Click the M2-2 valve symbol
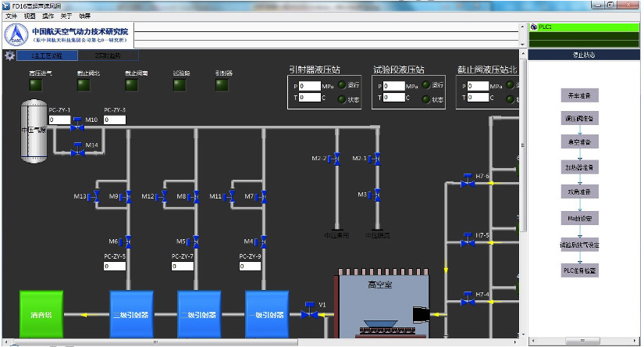The width and height of the screenshot is (644, 347). 336,159
